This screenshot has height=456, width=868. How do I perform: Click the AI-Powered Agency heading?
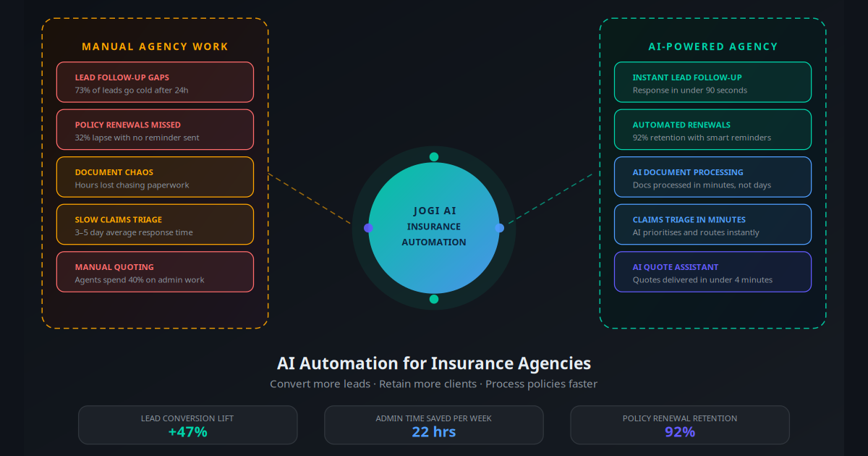[712, 47]
